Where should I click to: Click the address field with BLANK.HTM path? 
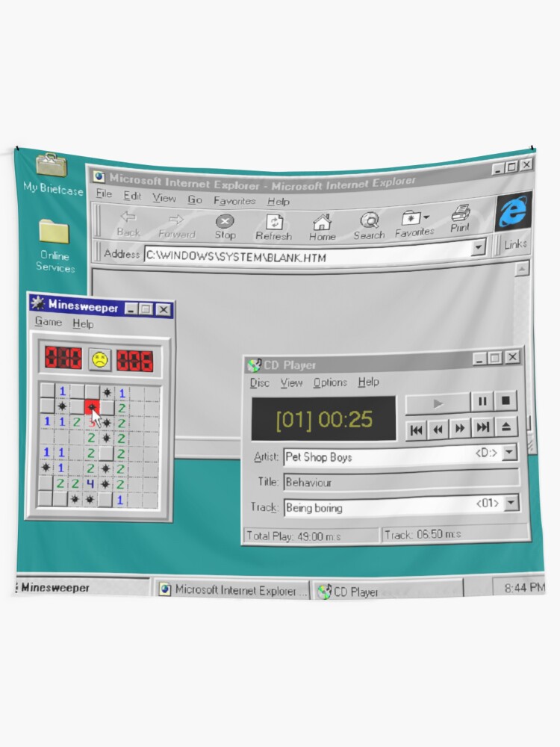tap(306, 256)
